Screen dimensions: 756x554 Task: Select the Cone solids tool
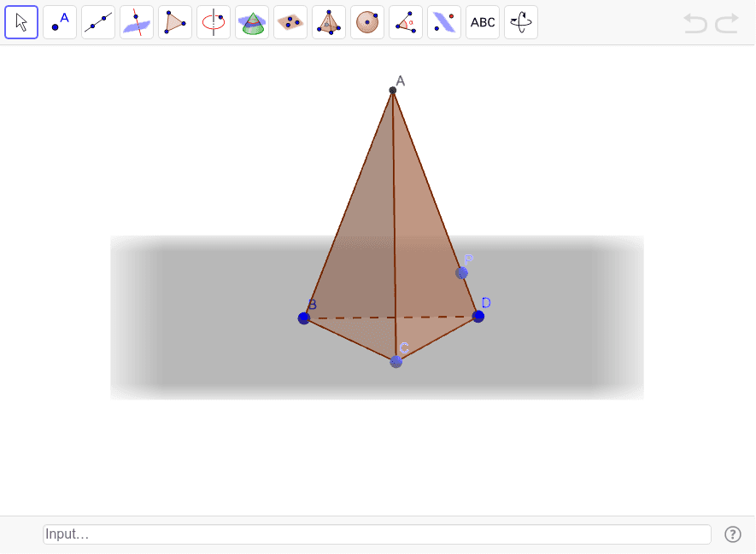251,22
